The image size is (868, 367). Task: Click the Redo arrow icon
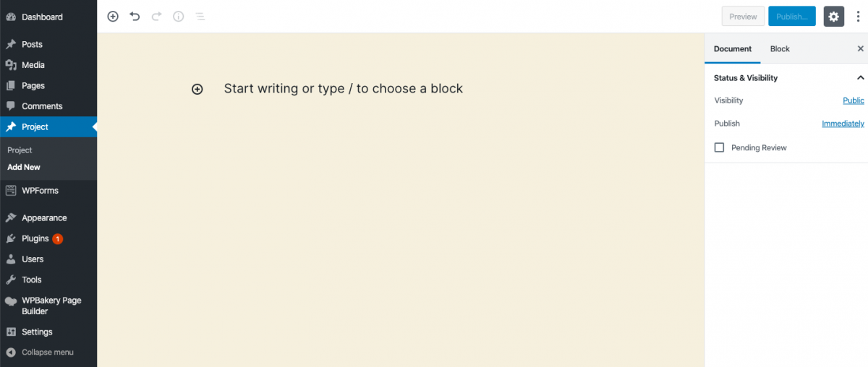[156, 16]
